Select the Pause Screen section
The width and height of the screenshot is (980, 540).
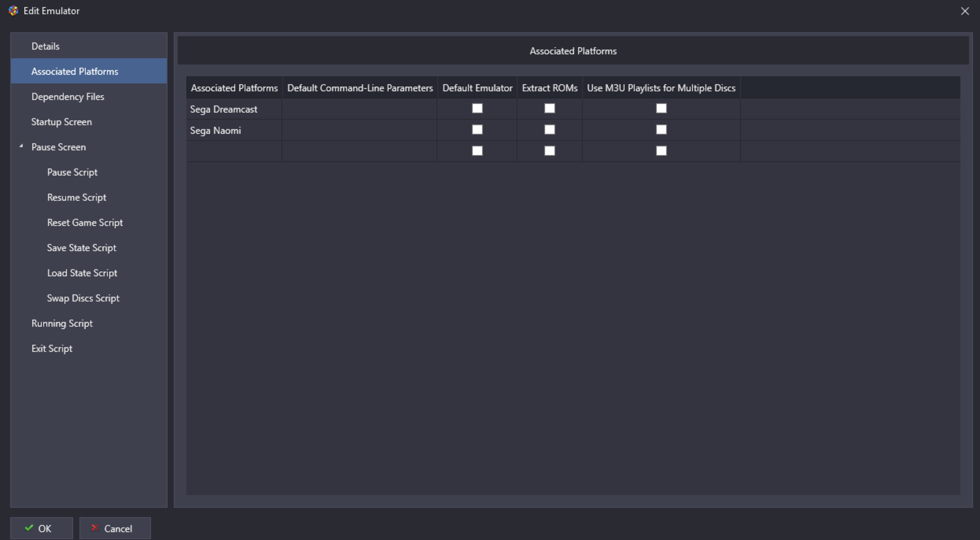(89, 147)
